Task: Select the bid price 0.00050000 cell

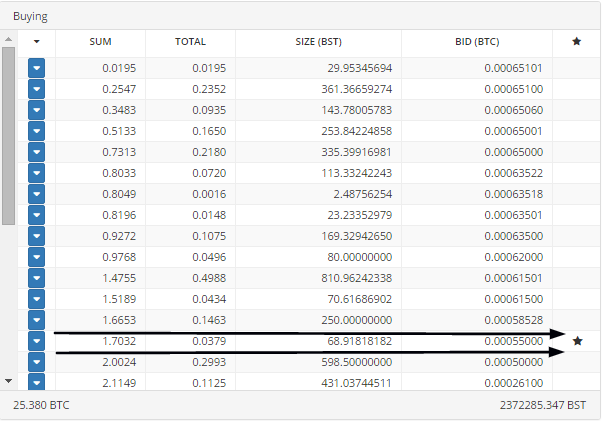Action: point(513,362)
